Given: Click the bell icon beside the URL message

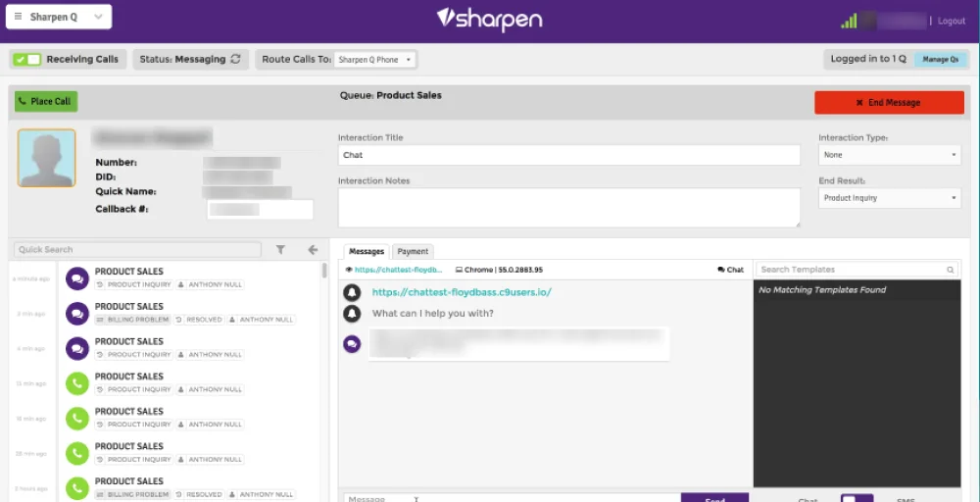Looking at the screenshot, I should (352, 292).
